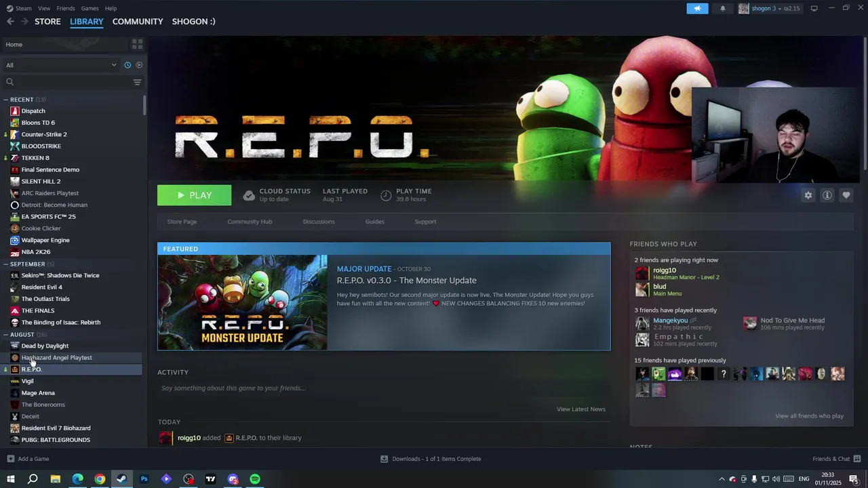868x488 pixels.
Task: Open Windows Start menu
Action: click(x=10, y=479)
